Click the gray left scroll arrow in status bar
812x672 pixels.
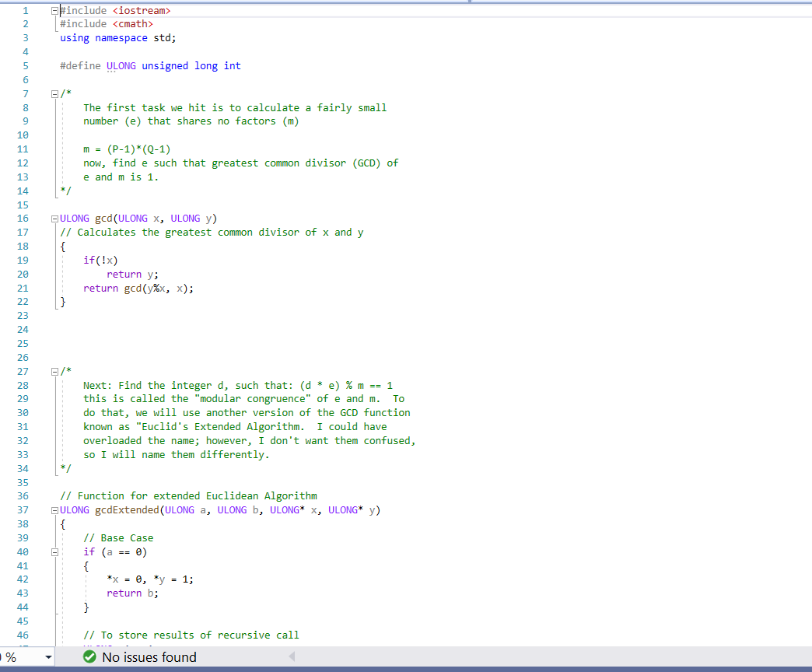pyautogui.click(x=292, y=656)
